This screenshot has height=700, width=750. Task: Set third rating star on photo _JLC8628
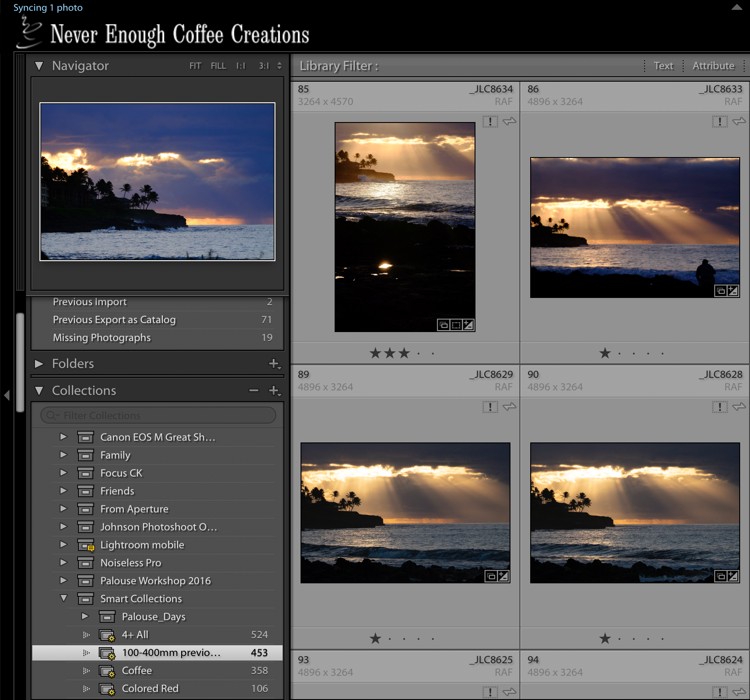(634, 639)
